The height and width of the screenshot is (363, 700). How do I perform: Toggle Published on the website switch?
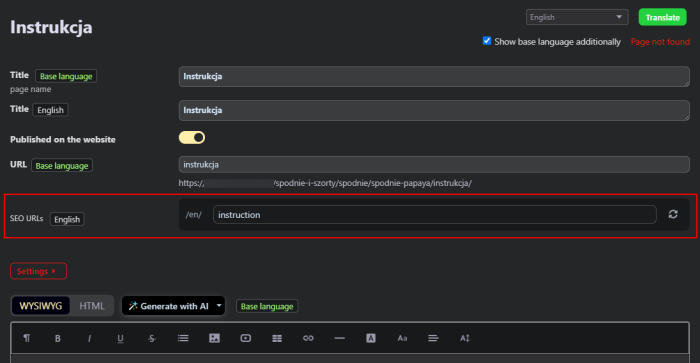[x=192, y=138]
